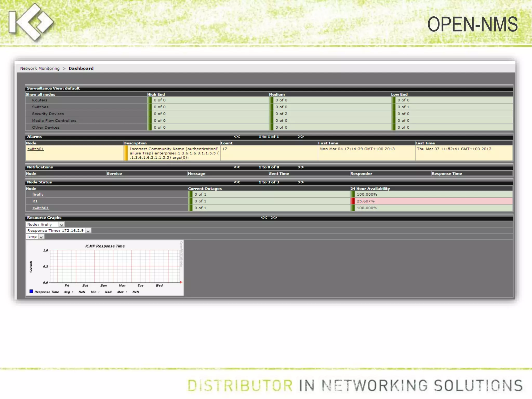Go to next page of Alarms
532x399 pixels.
click(301, 137)
